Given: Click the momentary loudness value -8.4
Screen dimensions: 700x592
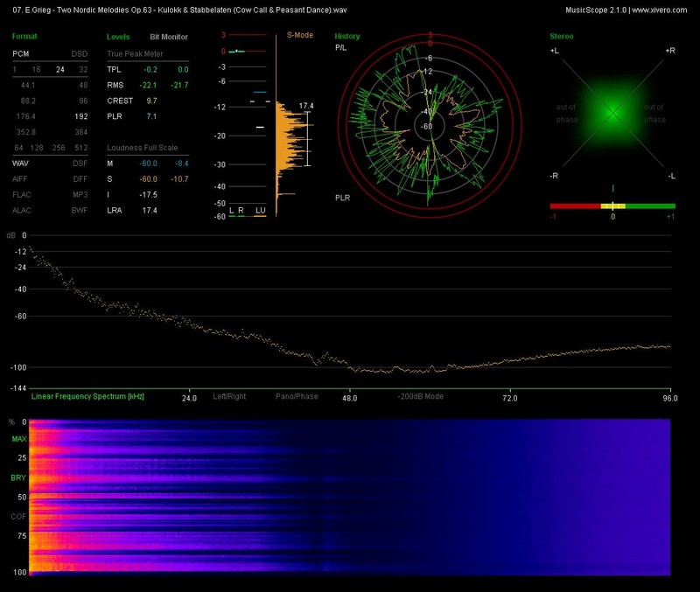Looking at the screenshot, I should pos(182,164).
